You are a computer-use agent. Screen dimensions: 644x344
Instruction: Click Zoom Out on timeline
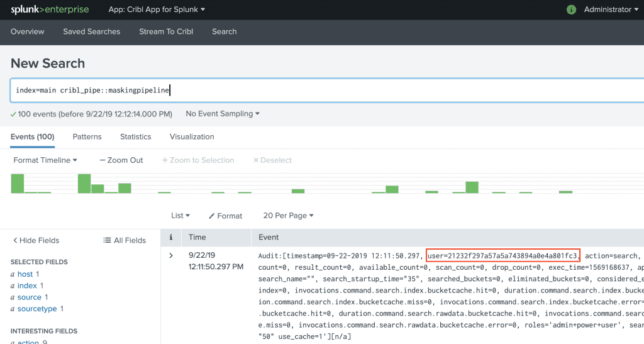[x=121, y=160]
